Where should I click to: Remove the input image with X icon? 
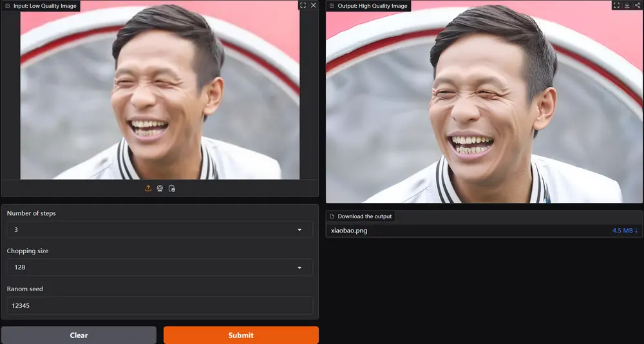click(314, 5)
